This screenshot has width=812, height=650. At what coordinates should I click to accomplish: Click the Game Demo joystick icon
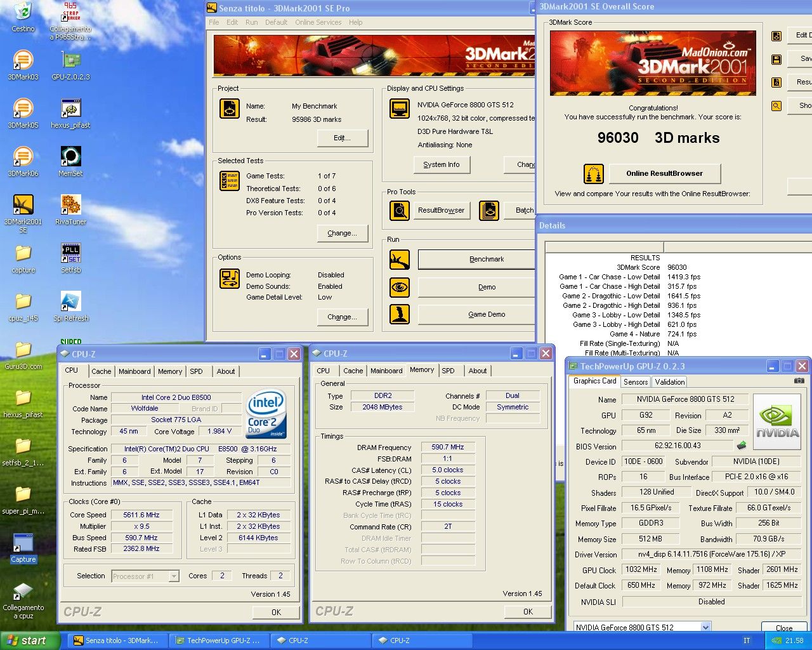[x=399, y=314]
